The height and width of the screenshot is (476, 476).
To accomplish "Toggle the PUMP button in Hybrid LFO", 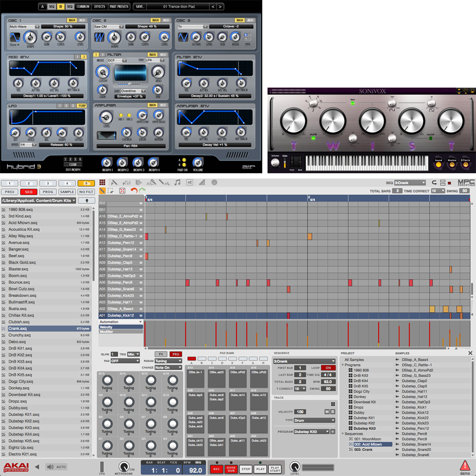I will coord(82,106).
